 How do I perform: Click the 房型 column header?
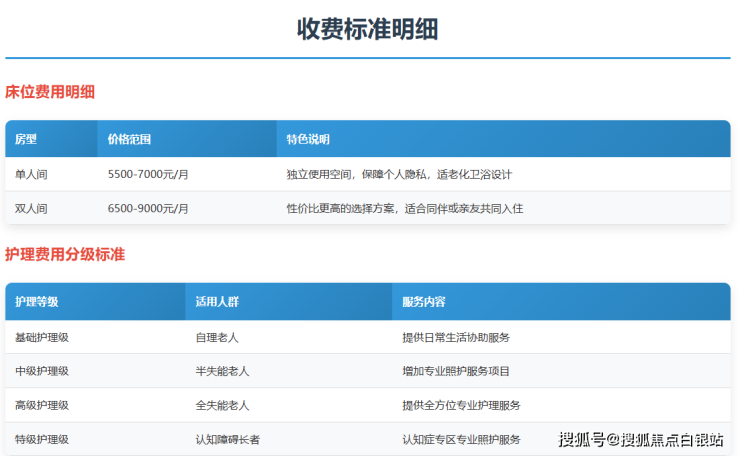point(26,139)
